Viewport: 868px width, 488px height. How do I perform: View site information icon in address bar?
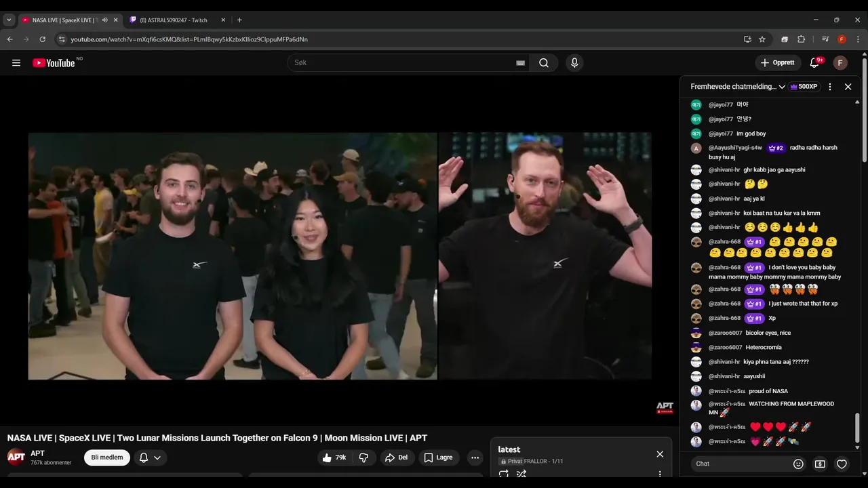tap(62, 39)
